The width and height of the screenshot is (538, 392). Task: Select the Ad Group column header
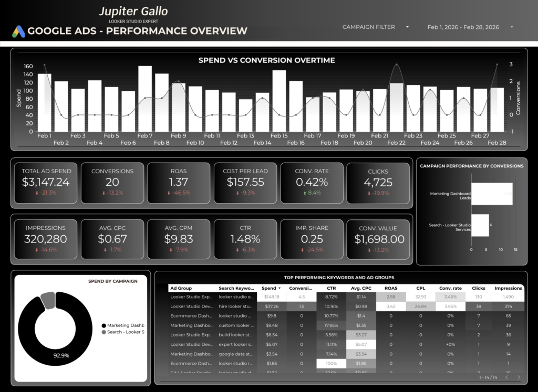point(181,288)
